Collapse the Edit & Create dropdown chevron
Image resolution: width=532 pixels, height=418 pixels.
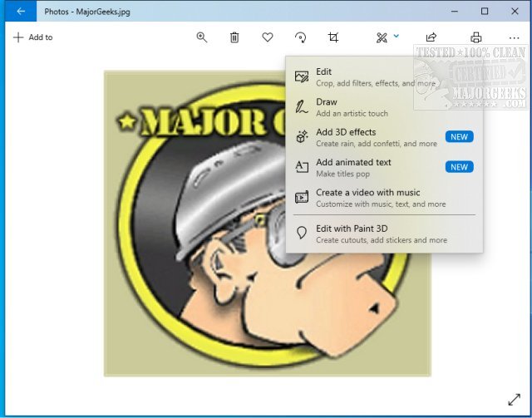[x=396, y=35]
